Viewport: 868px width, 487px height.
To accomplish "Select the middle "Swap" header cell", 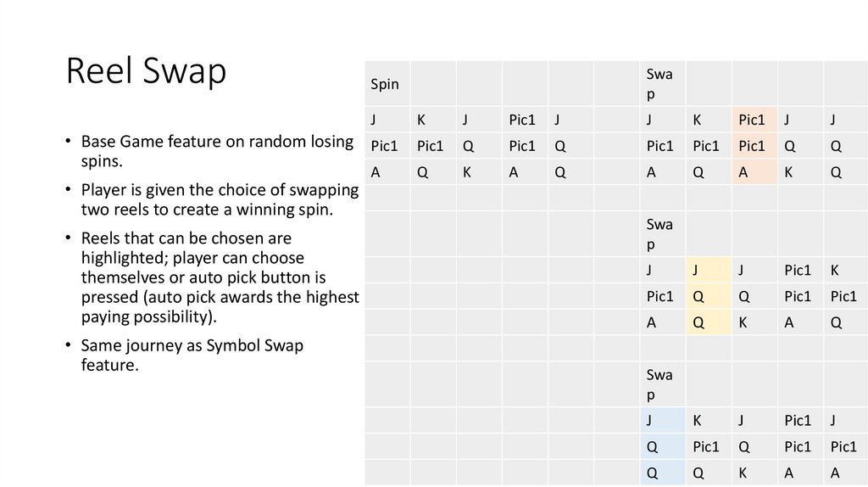I will pyautogui.click(x=659, y=234).
